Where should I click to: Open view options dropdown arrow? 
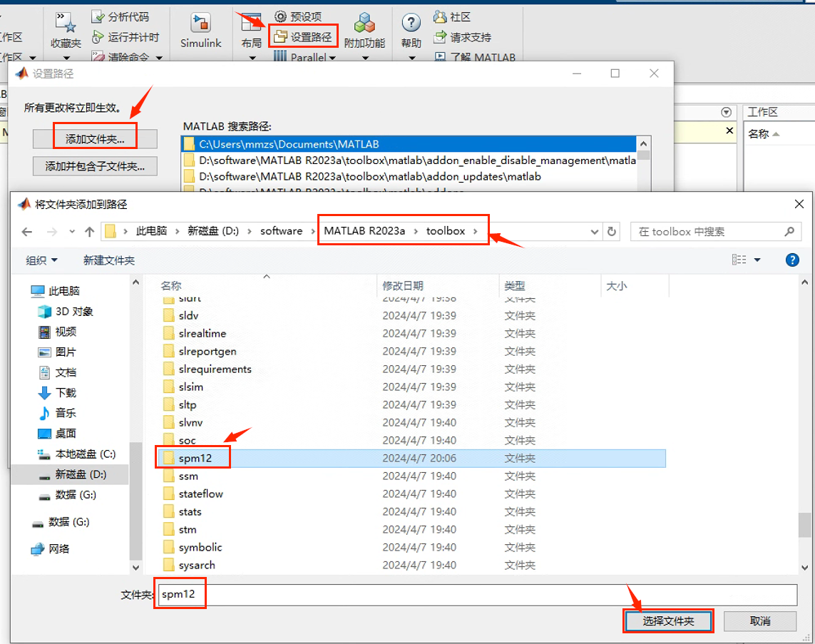coord(757,260)
